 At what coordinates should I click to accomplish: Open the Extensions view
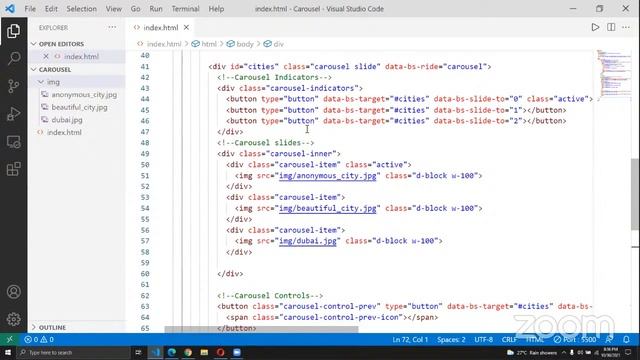click(x=13, y=169)
